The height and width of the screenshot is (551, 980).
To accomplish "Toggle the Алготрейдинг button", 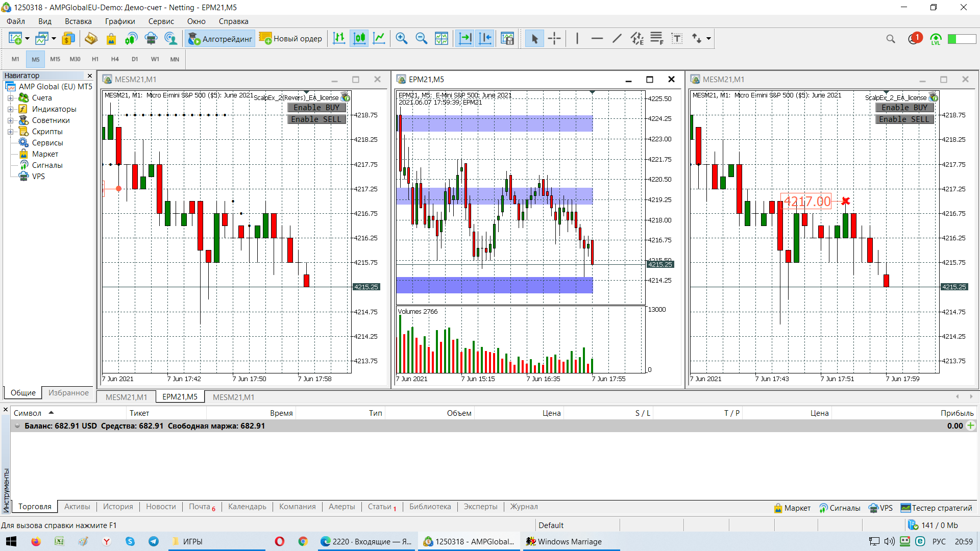I will pyautogui.click(x=220, y=39).
